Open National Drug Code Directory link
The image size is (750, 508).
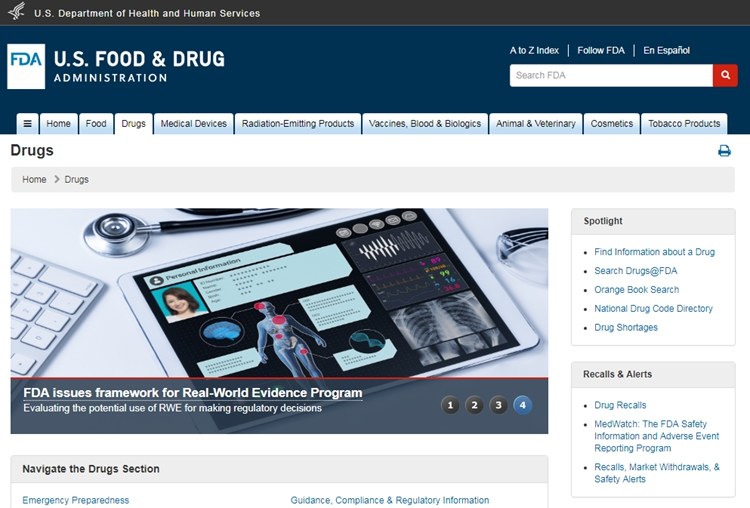coord(653,309)
